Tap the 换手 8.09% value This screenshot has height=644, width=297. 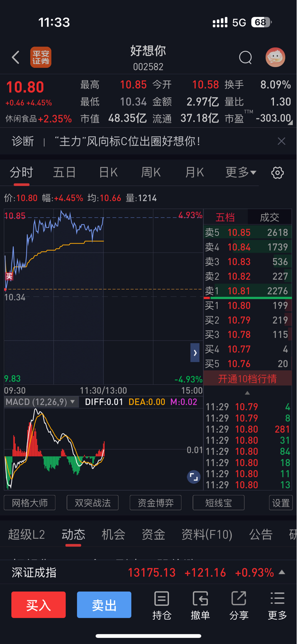(275, 85)
